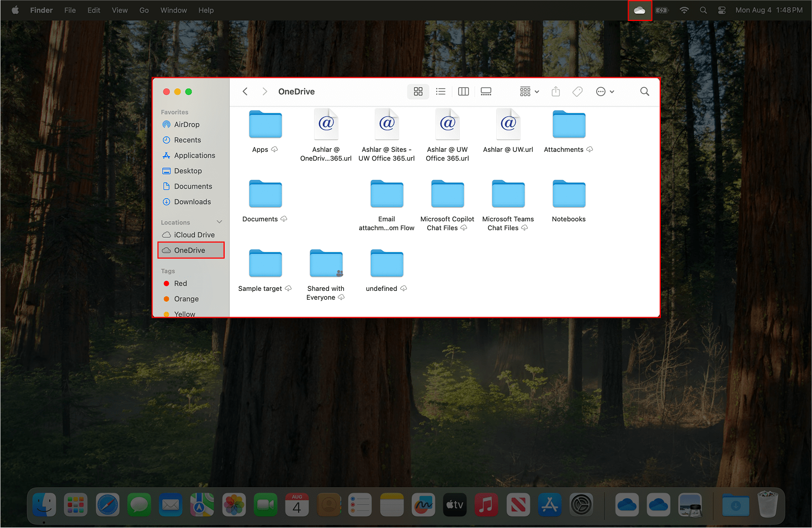The image size is (812, 528).
Task: Select the icon grid view toggle
Action: coord(418,91)
